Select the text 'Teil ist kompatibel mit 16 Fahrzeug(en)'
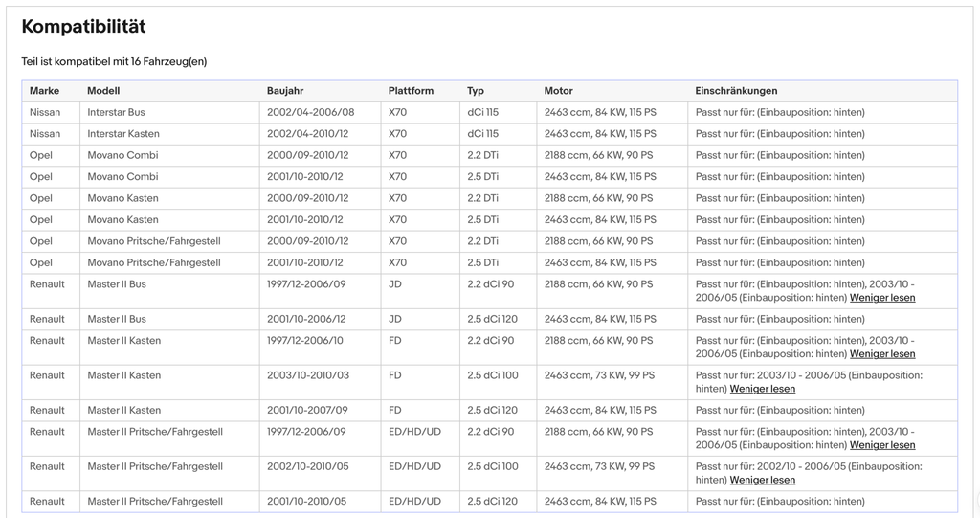The height and width of the screenshot is (518, 980). click(115, 62)
